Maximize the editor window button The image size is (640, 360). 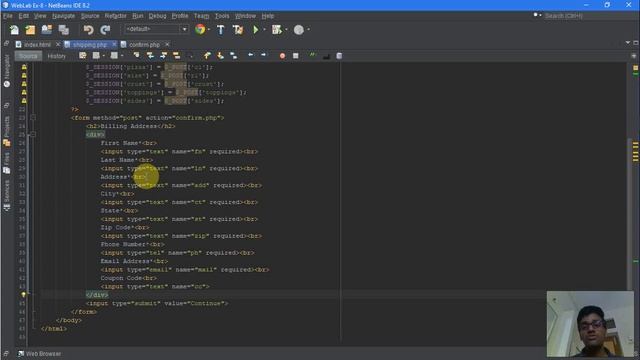[636, 42]
